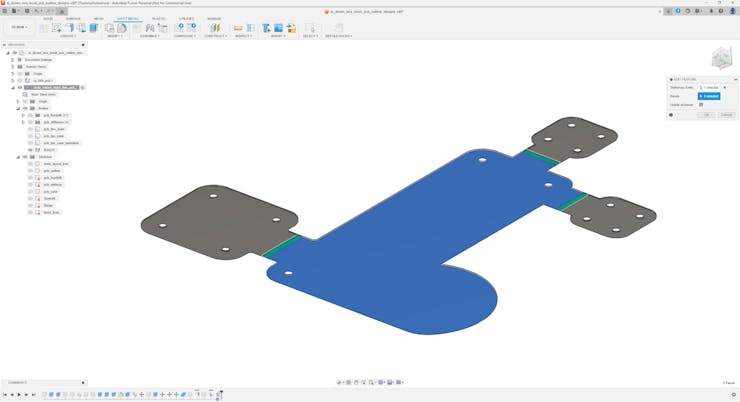Toggle the Create as bend checkbox
Viewport: 740px width, 402px height.
(x=701, y=105)
